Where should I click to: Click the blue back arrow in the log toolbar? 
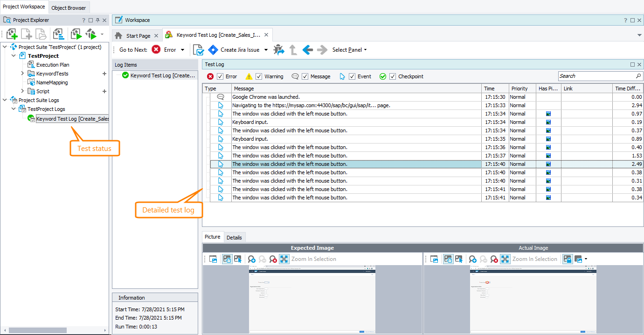(x=307, y=50)
